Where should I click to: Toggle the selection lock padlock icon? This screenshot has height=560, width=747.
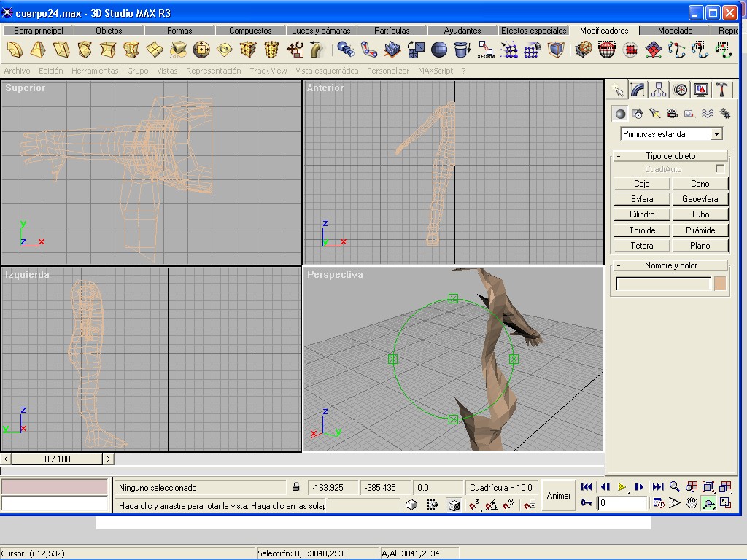tap(296, 487)
